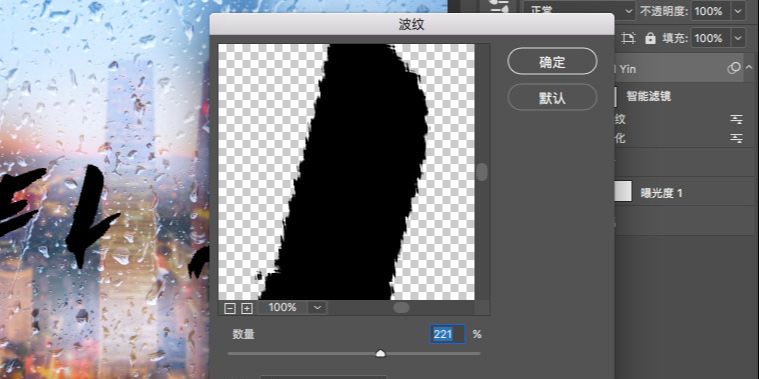Click the 填充 label
The width and height of the screenshot is (759, 379).
[675, 38]
